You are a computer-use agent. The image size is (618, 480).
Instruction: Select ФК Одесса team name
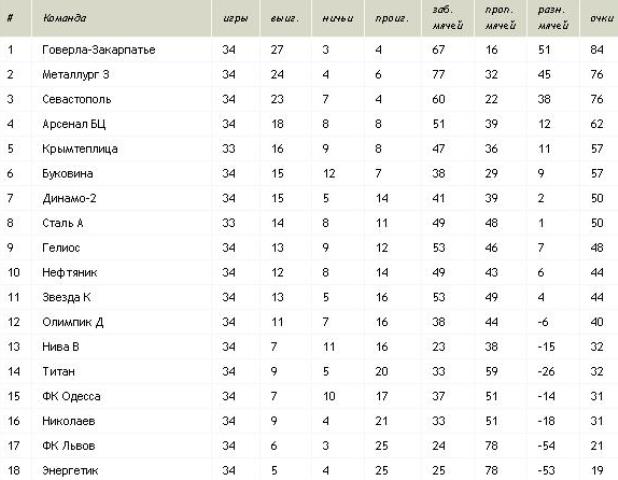click(71, 396)
